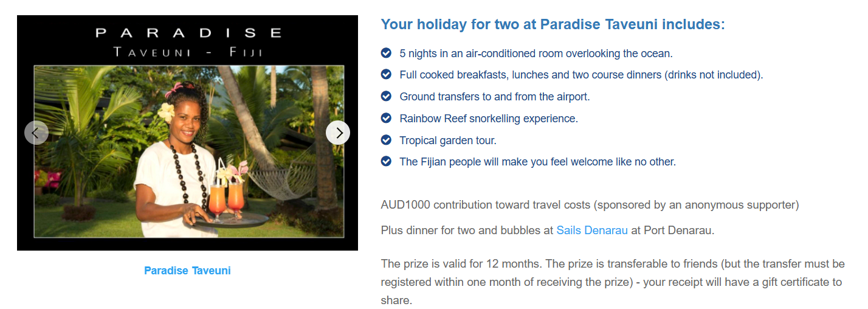Click checkmark icon beside Tropical garden tour
Viewport: 868px width, 309px height.
pos(386,140)
